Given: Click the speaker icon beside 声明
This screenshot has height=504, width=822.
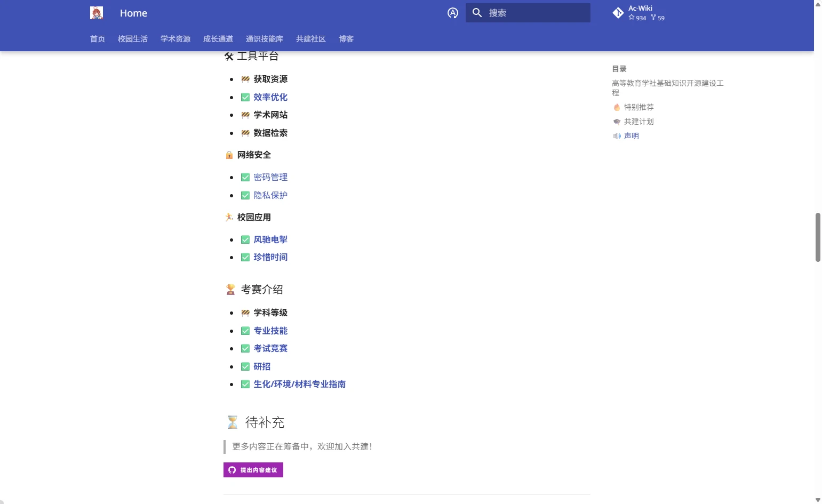Looking at the screenshot, I should coord(617,136).
